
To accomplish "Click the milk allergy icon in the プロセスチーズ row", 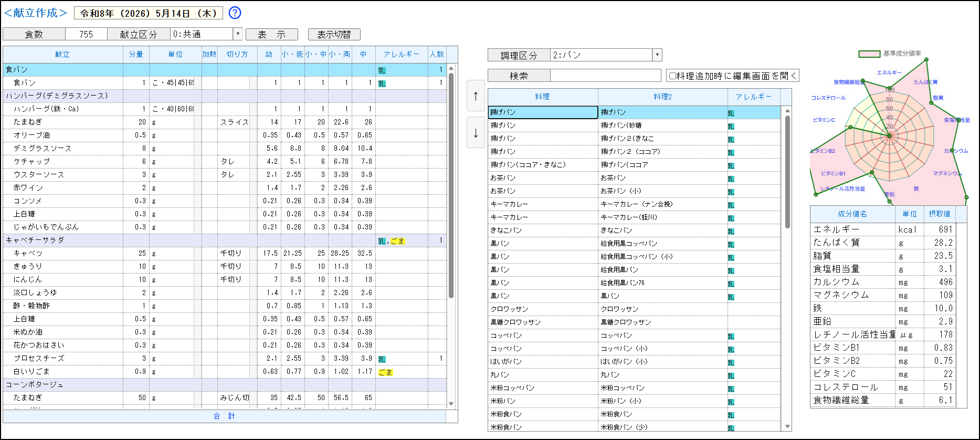I will click(x=382, y=359).
